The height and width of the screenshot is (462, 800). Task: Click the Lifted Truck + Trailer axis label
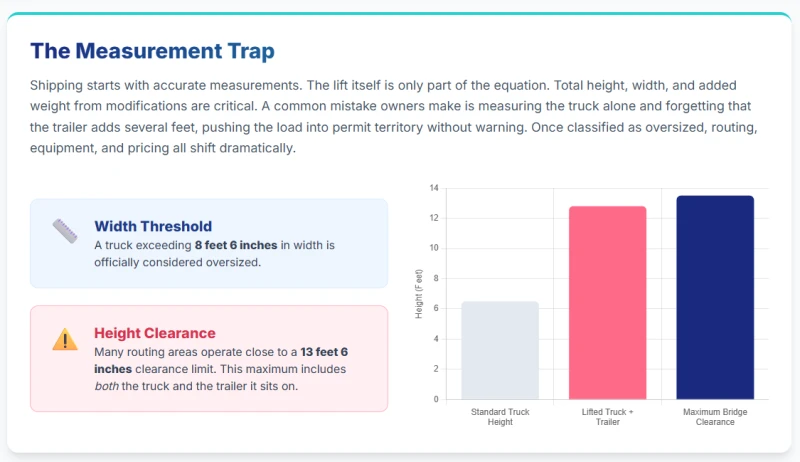[607, 417]
